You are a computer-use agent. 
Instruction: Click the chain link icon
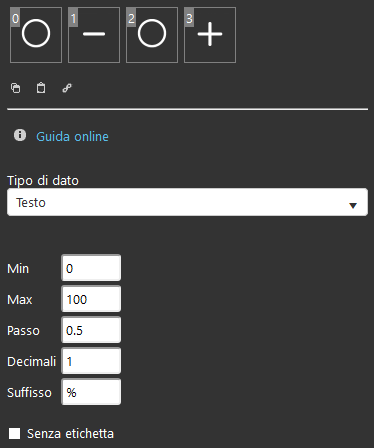(x=67, y=88)
